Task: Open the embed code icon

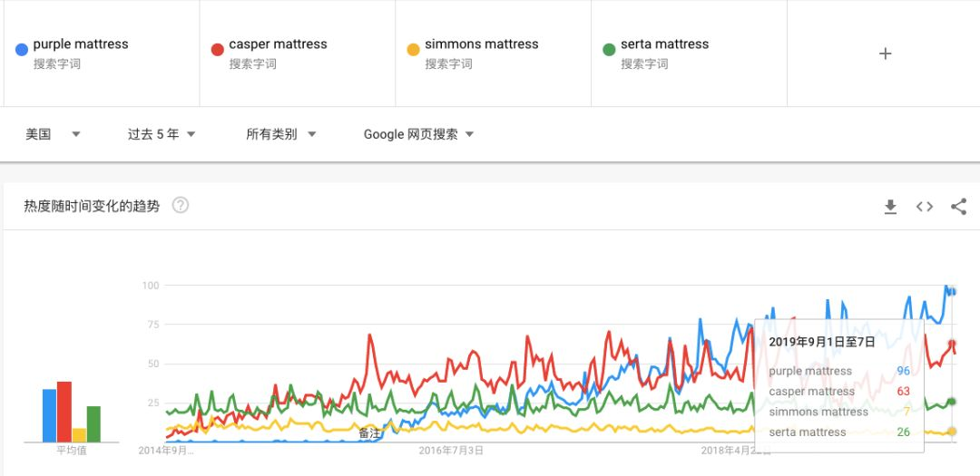Action: (925, 207)
